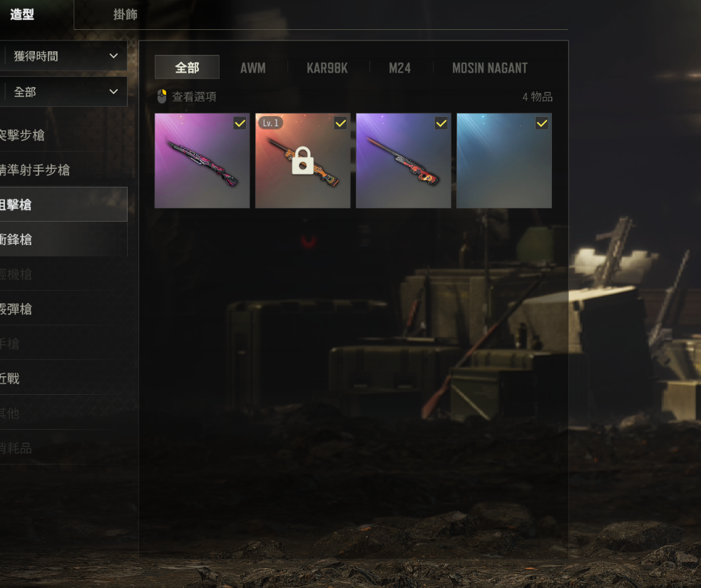Open the 全部 filter dropdown on the left
The image size is (701, 588).
pos(63,92)
